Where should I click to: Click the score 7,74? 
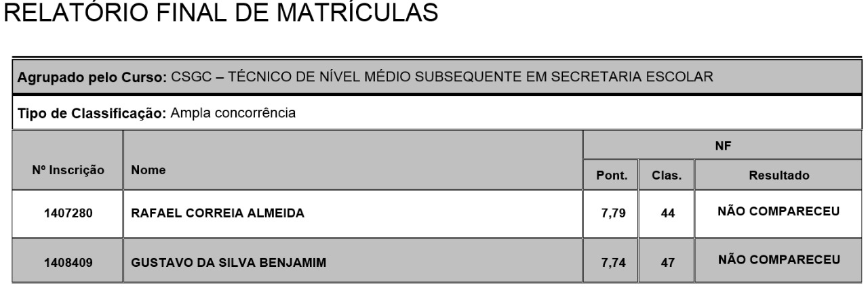coord(610,261)
